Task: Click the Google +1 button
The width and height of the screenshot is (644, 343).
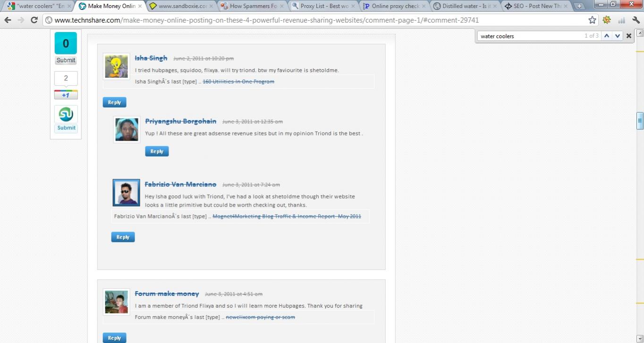Action: point(66,95)
